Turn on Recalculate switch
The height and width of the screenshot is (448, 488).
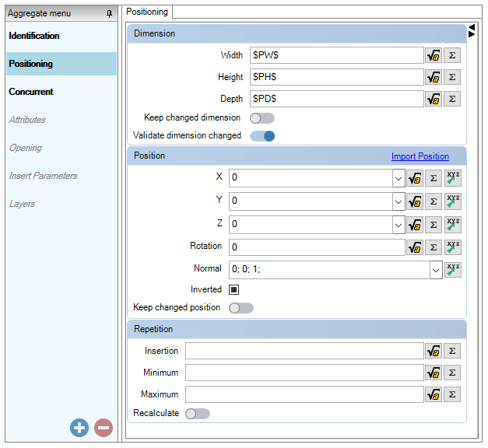point(198,414)
